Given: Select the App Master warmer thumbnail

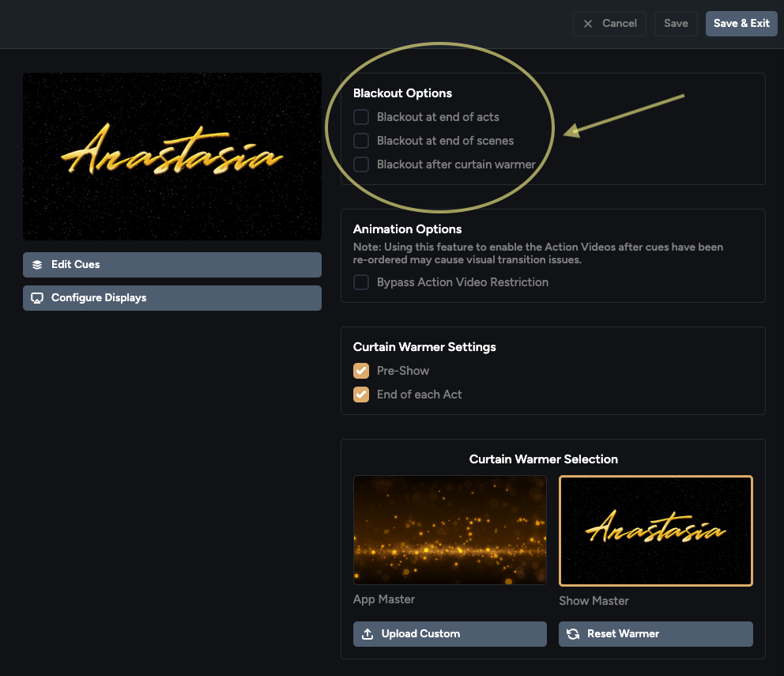Looking at the screenshot, I should pos(450,530).
